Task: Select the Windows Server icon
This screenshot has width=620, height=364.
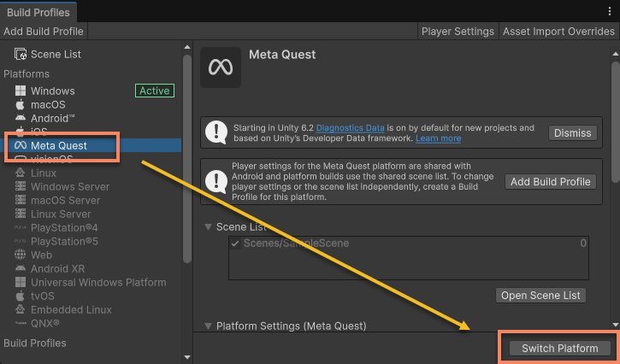Action: tap(21, 186)
